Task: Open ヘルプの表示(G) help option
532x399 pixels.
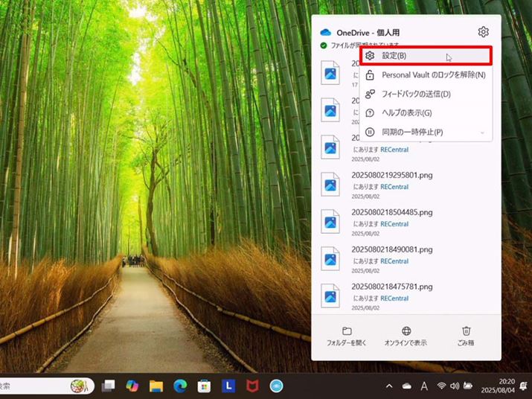Action: tap(406, 113)
